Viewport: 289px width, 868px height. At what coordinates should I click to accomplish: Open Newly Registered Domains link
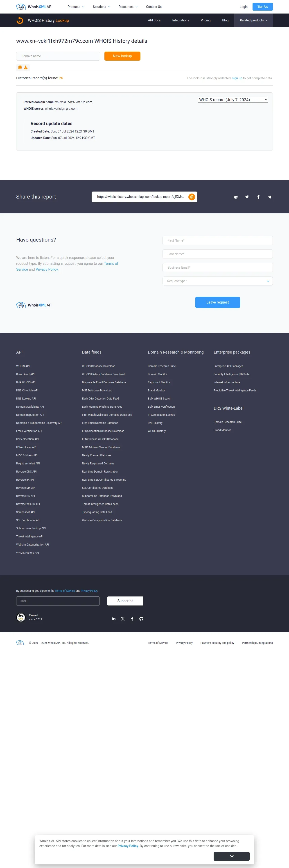point(98,464)
